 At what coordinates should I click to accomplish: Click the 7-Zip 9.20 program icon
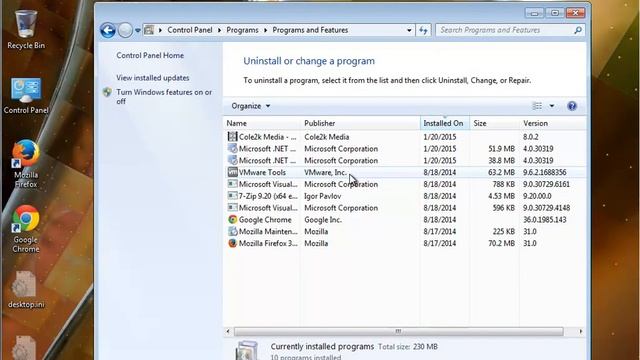coord(232,196)
